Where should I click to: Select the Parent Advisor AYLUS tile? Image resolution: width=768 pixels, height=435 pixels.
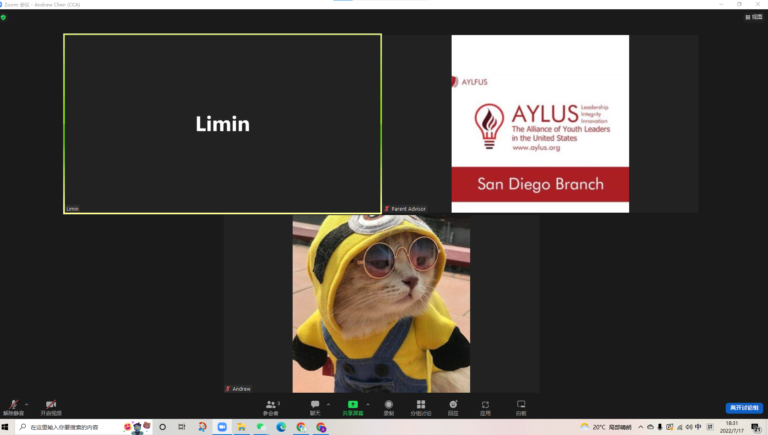[x=540, y=123]
